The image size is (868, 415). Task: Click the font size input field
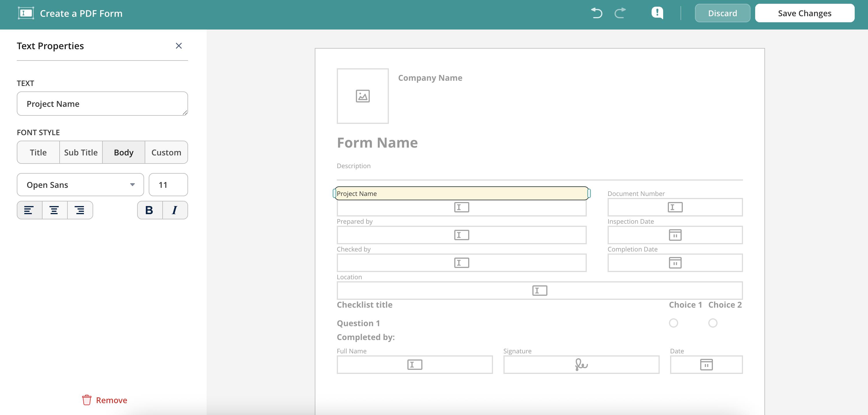[x=168, y=185]
